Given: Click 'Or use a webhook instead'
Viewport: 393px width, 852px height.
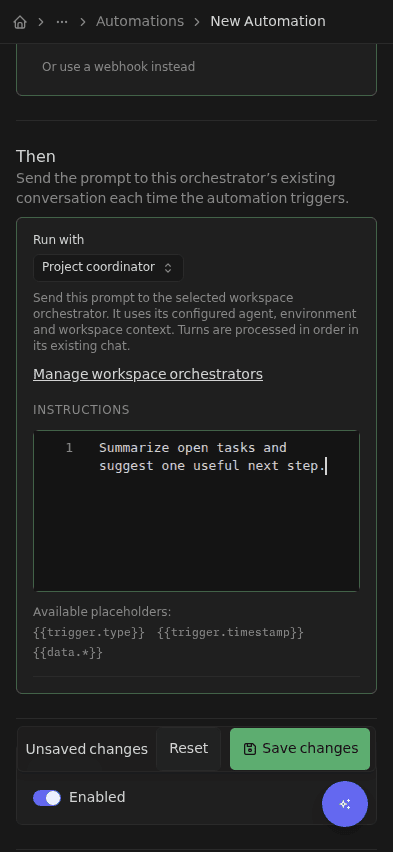Looking at the screenshot, I should 118,67.
